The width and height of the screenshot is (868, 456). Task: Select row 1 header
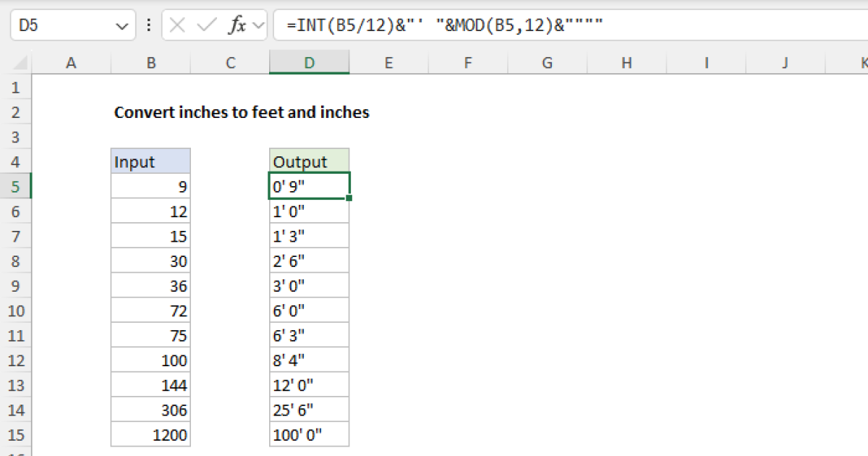pyautogui.click(x=16, y=88)
